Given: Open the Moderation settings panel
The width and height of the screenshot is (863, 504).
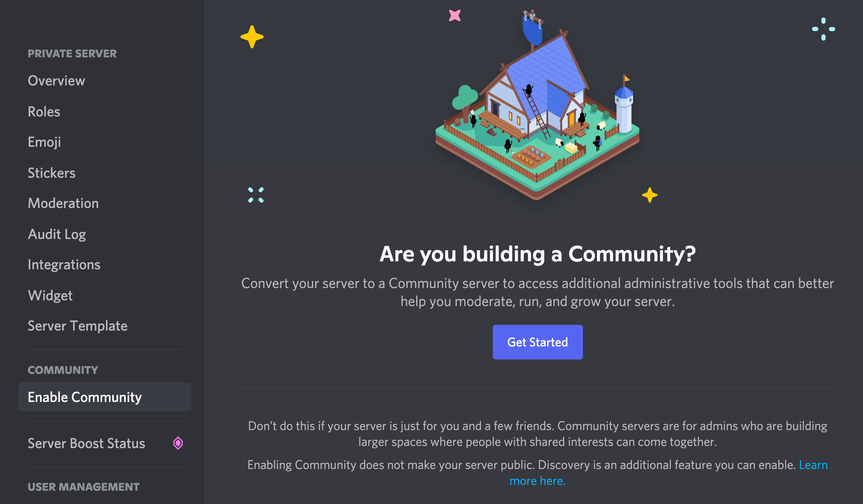Looking at the screenshot, I should click(62, 203).
